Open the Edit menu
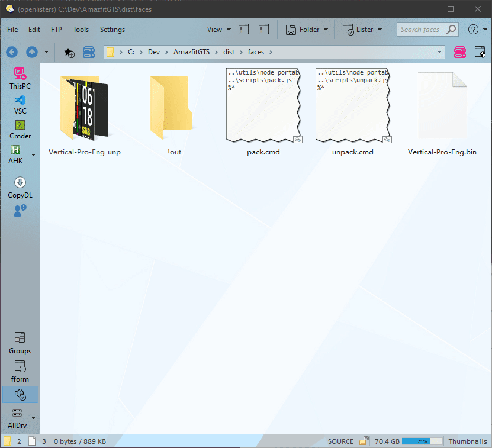The height and width of the screenshot is (448, 492). (x=34, y=30)
